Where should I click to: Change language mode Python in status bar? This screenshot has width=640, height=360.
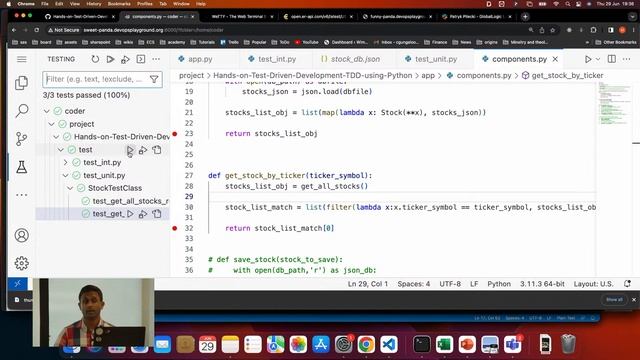(x=499, y=284)
